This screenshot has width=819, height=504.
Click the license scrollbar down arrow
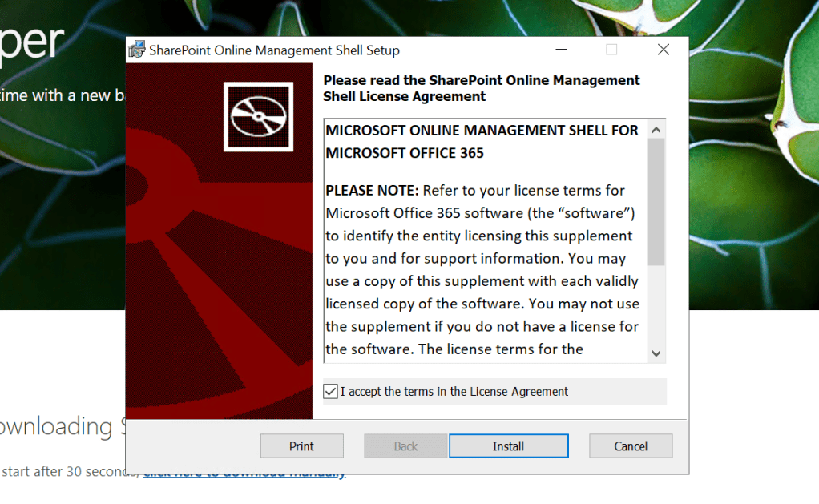pyautogui.click(x=656, y=353)
